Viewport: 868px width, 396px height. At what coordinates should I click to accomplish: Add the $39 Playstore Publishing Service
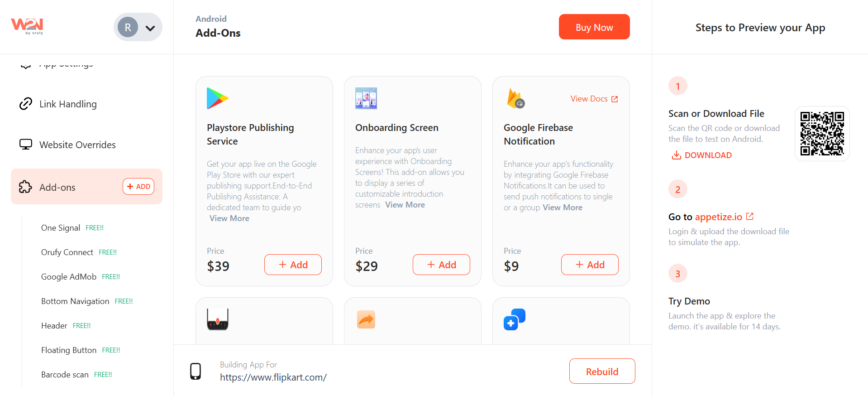293,265
